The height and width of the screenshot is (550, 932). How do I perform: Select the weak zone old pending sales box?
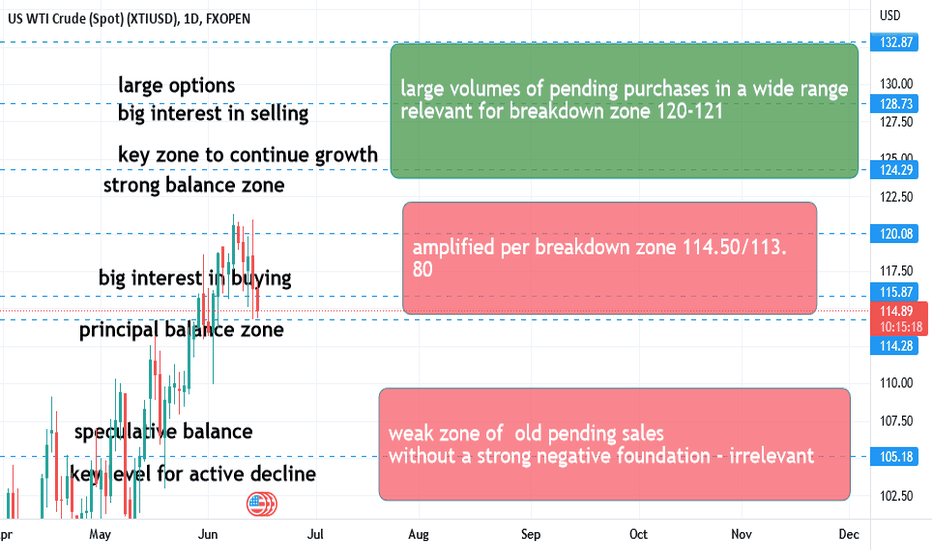pyautogui.click(x=615, y=444)
